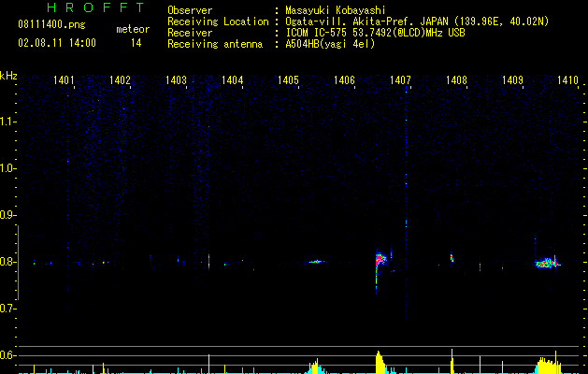
Task: Click the echo trace just before 1408
Action: [452, 258]
